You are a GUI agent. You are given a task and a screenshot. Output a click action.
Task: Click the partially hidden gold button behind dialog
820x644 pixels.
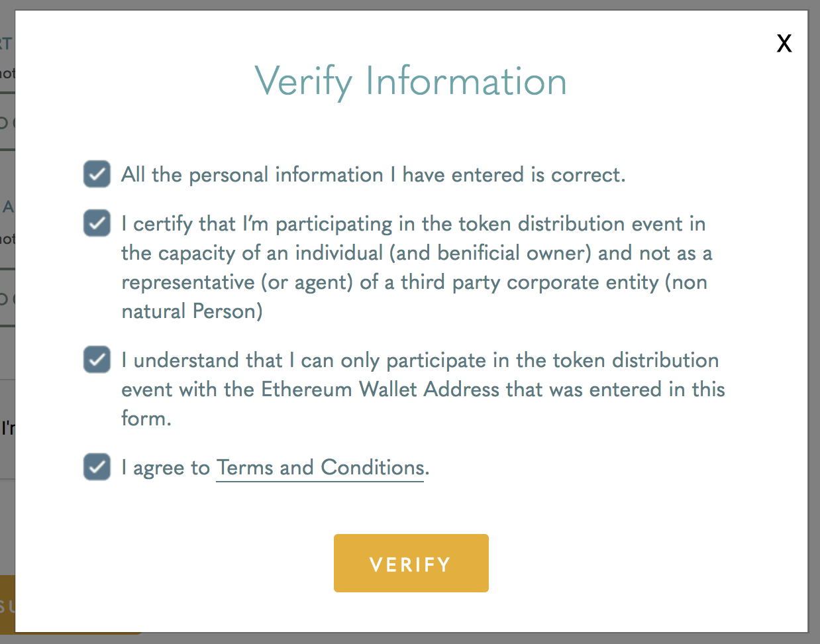[7, 604]
